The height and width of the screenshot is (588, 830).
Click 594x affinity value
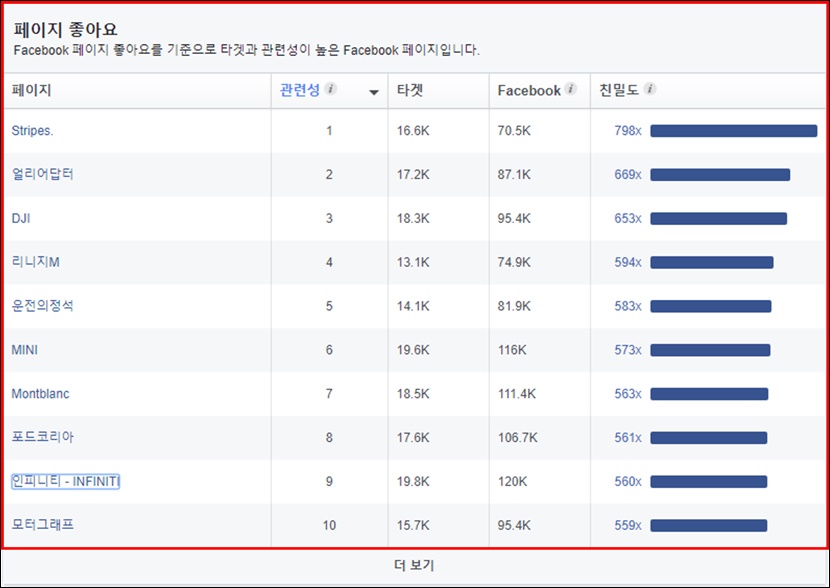628,263
